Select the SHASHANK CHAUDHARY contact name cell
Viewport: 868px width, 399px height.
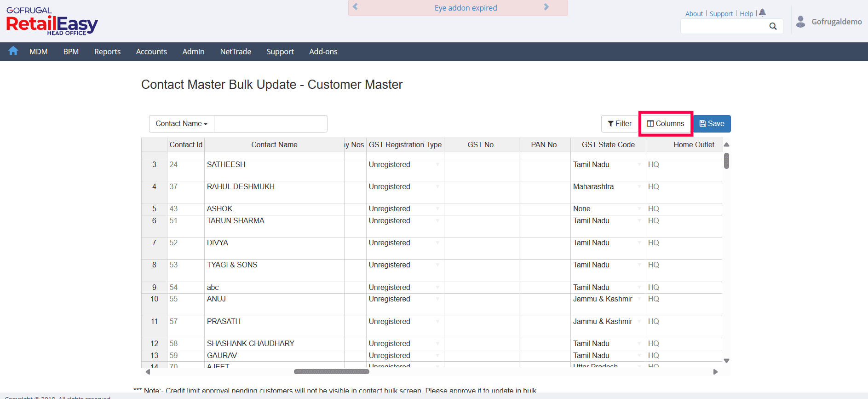[274, 344]
